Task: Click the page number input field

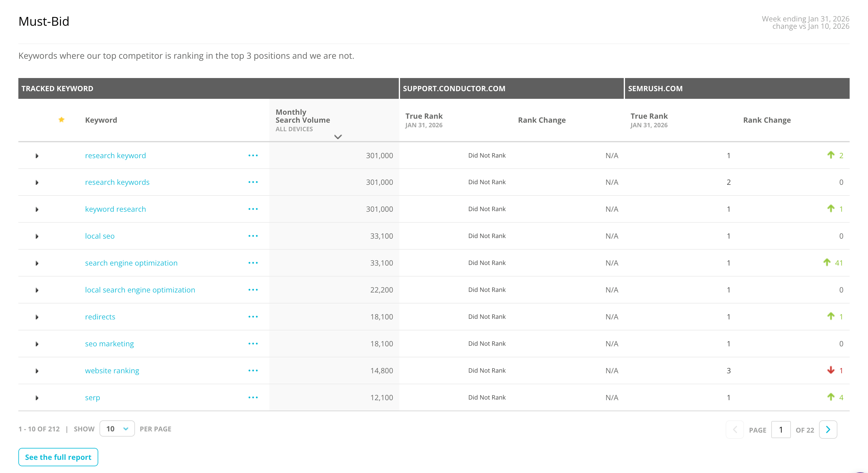Action: tap(781, 430)
